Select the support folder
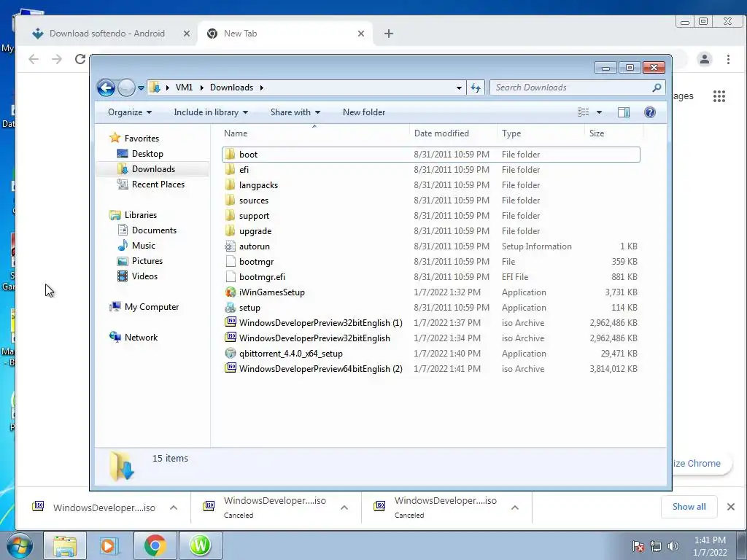Viewport: 747px width, 560px height. click(x=430, y=216)
